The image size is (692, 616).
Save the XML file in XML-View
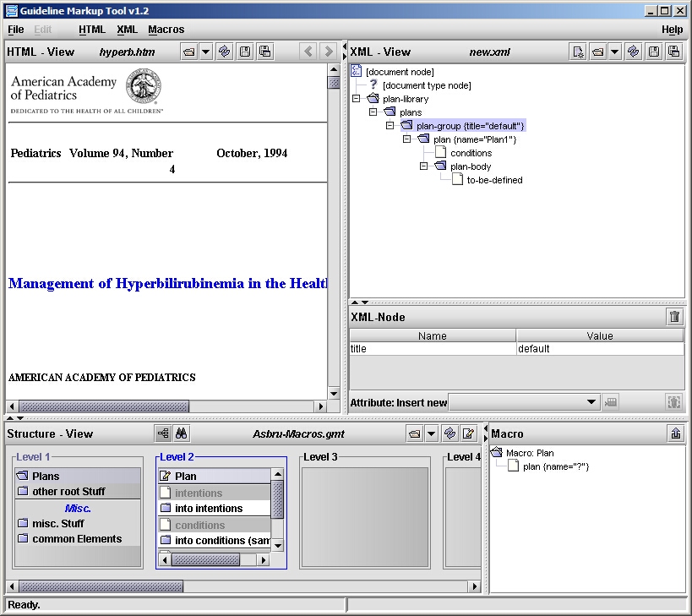654,52
